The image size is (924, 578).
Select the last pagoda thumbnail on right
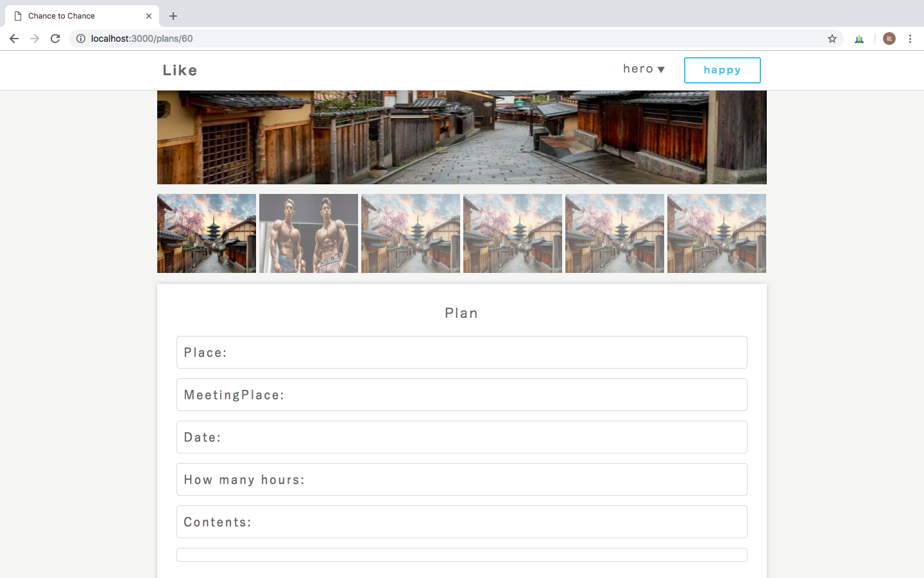pyautogui.click(x=717, y=233)
